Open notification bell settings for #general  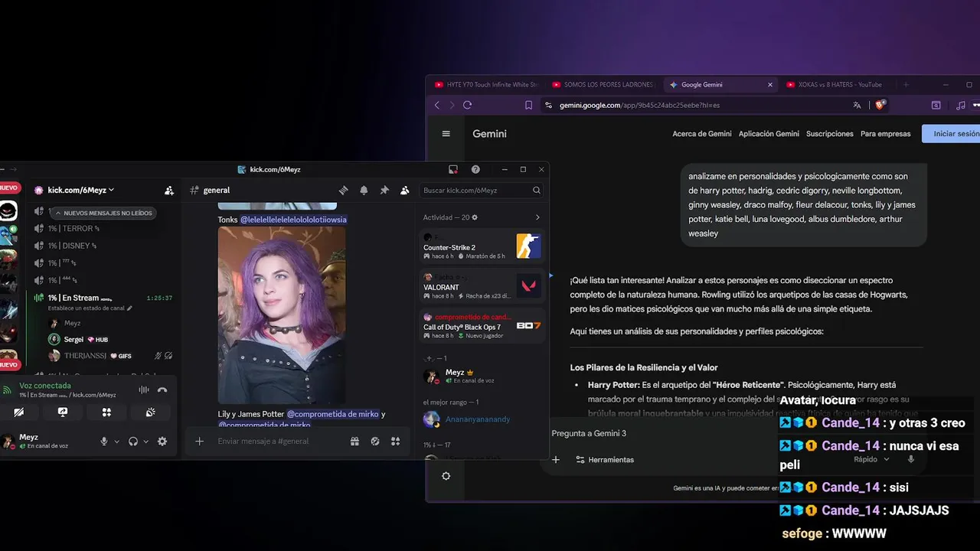pos(364,191)
